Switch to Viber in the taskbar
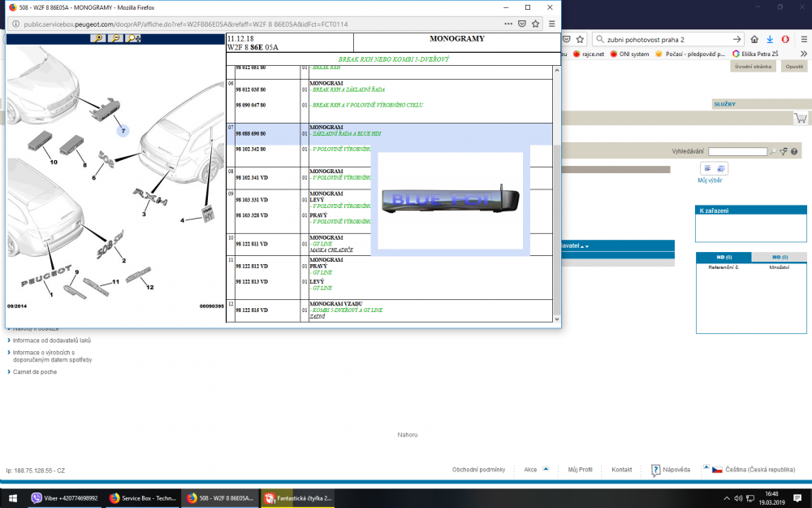 pyautogui.click(x=65, y=498)
